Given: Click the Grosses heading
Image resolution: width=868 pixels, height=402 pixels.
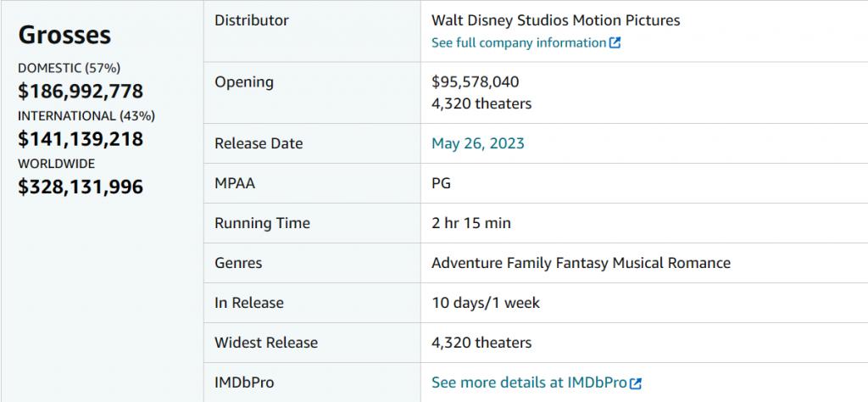Looking at the screenshot, I should [x=64, y=35].
